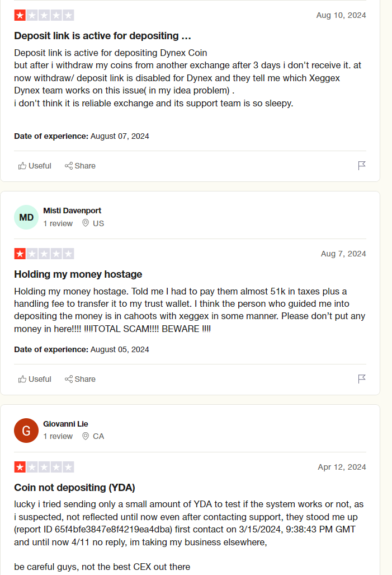Click the CA location icon for Giovanni Lie
This screenshot has height=575, width=392.
pyautogui.click(x=86, y=436)
